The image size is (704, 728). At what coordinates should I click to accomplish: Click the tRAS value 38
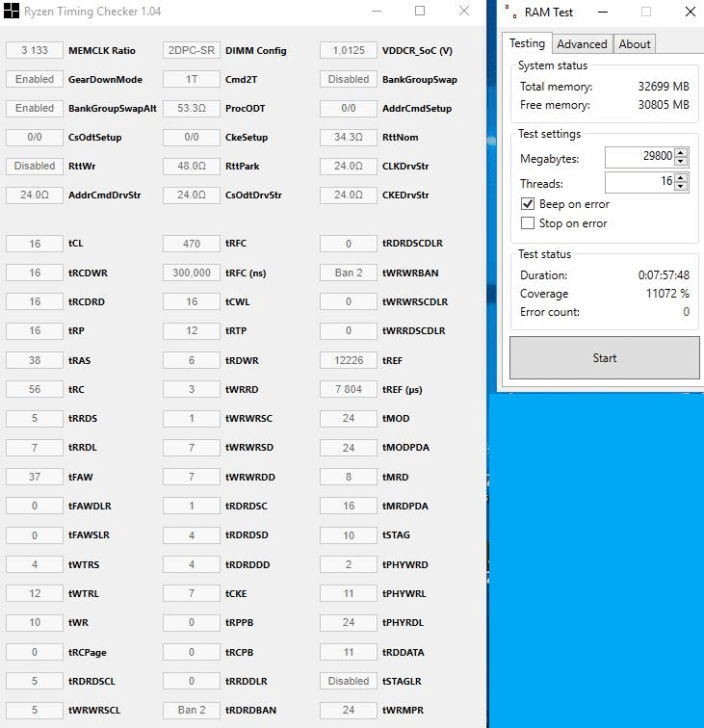(x=35, y=360)
